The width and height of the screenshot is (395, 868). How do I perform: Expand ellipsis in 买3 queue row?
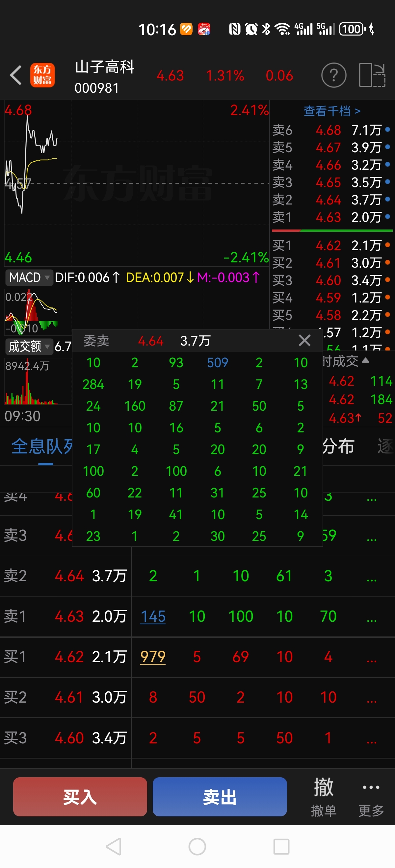point(371,742)
